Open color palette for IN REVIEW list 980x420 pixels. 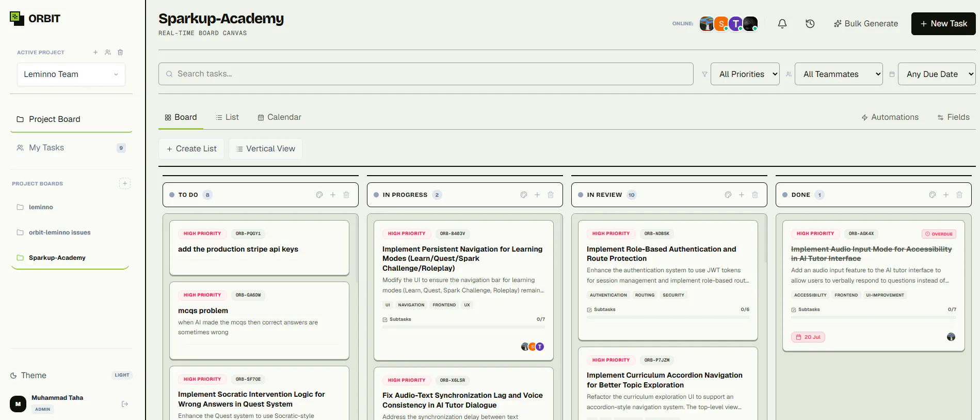pos(728,195)
